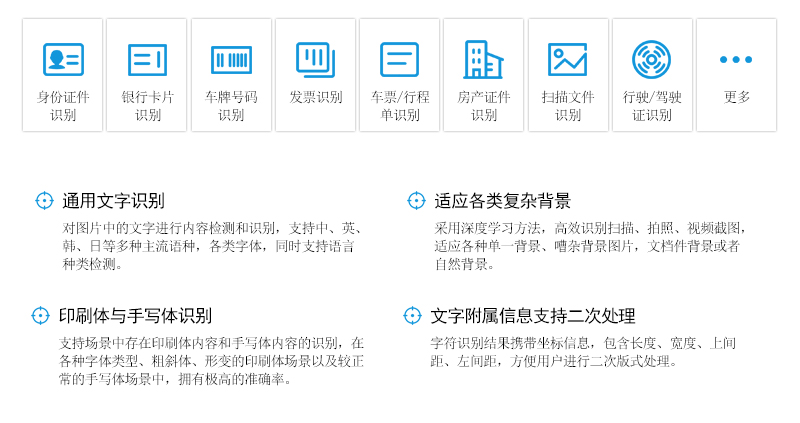
Task: Click the ID card recognition icon
Action: tap(63, 60)
